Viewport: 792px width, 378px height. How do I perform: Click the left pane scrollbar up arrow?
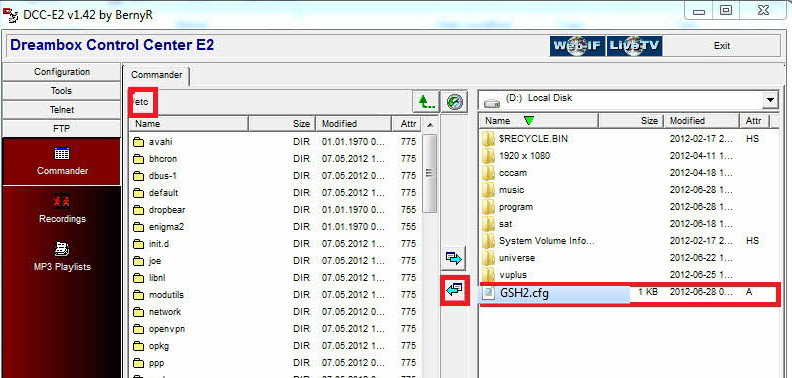(x=430, y=124)
